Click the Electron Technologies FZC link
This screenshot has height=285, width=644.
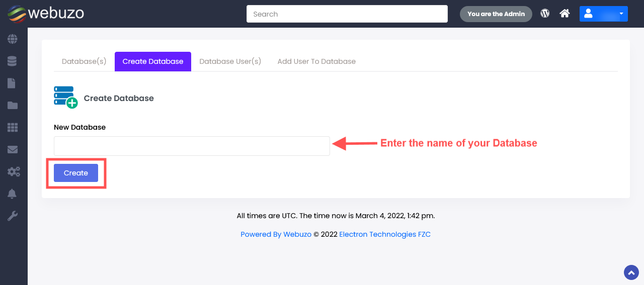tap(385, 234)
